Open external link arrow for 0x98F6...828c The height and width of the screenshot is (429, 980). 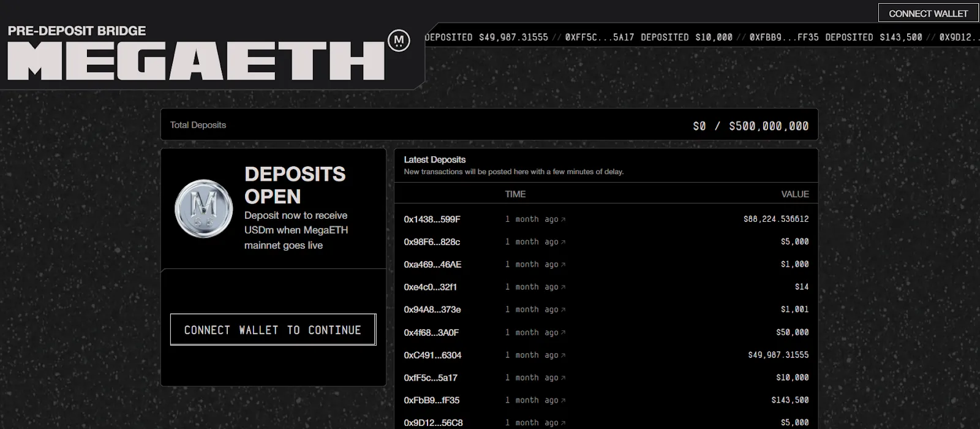point(563,242)
